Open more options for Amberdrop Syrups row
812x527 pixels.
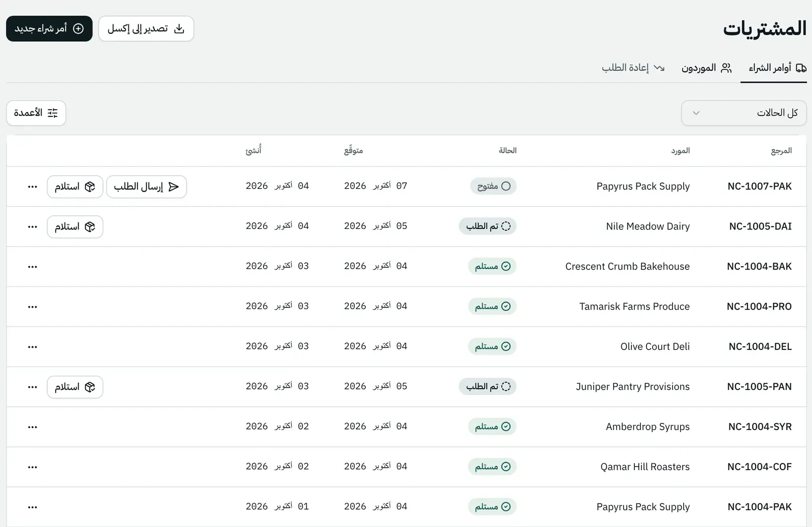point(32,427)
